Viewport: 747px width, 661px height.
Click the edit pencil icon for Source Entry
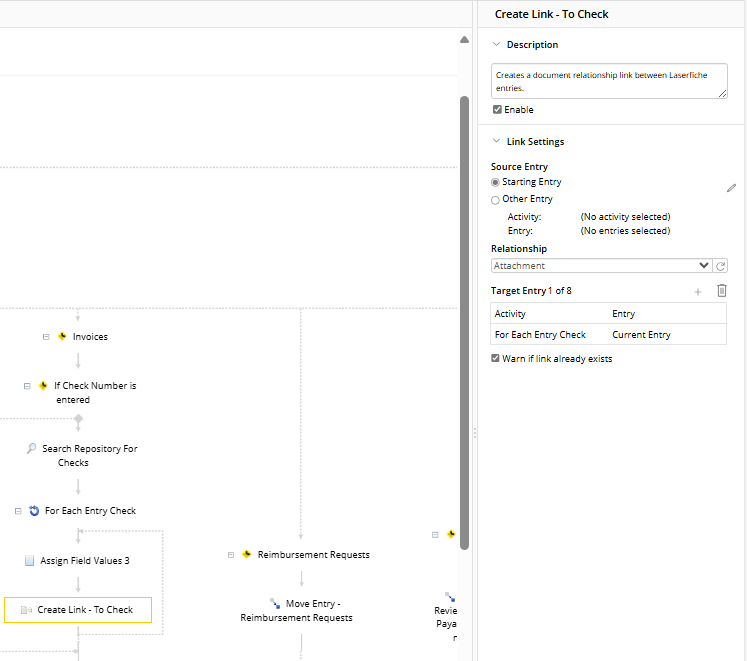[x=731, y=188]
